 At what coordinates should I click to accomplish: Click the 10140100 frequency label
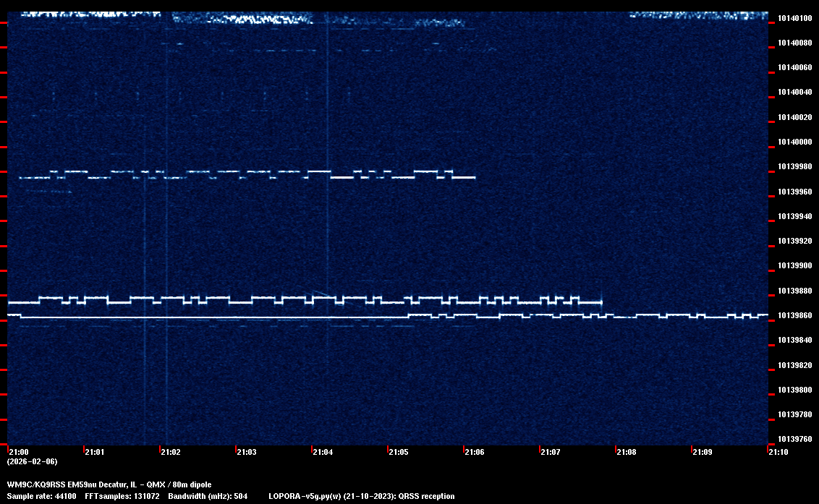pyautogui.click(x=794, y=18)
